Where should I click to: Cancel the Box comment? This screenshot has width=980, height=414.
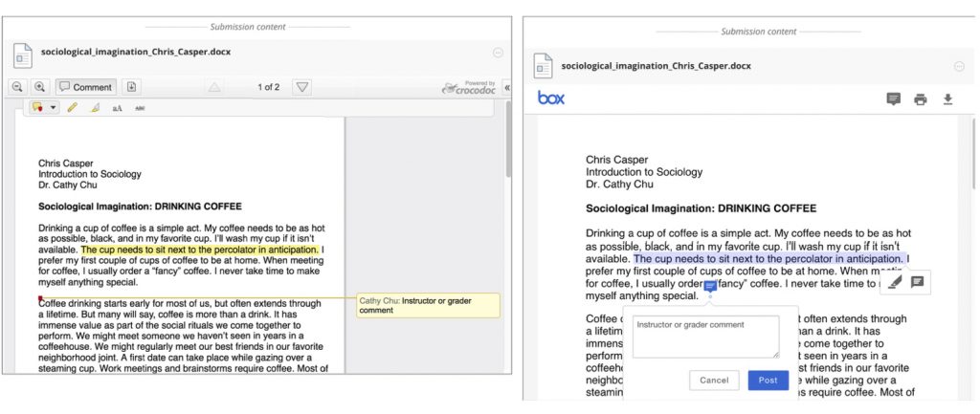pos(714,381)
